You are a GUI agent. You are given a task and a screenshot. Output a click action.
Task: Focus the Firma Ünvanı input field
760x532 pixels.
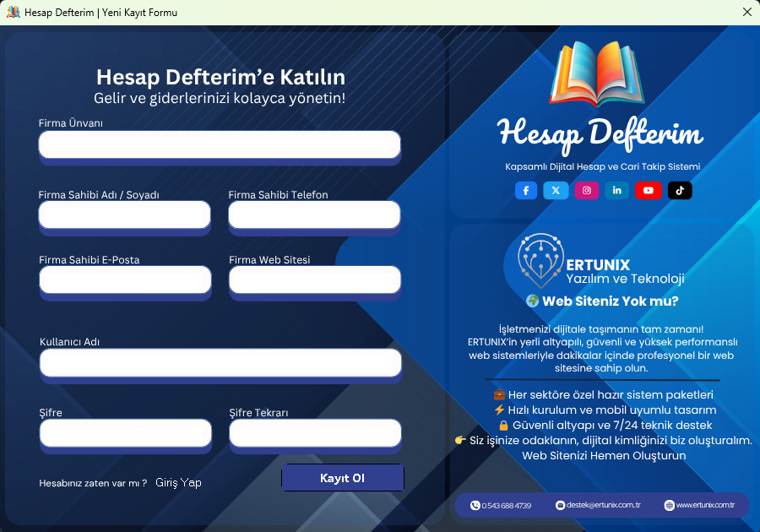tap(220, 144)
